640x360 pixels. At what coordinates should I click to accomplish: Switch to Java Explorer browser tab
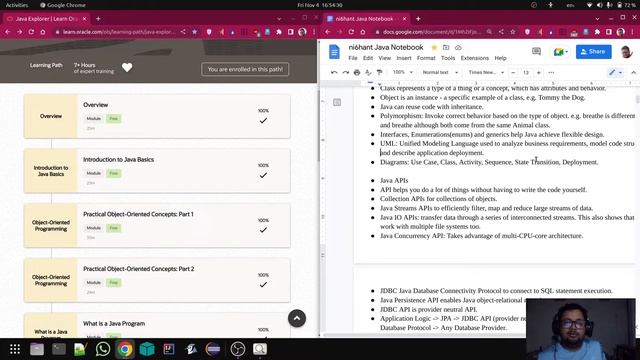tap(46, 19)
